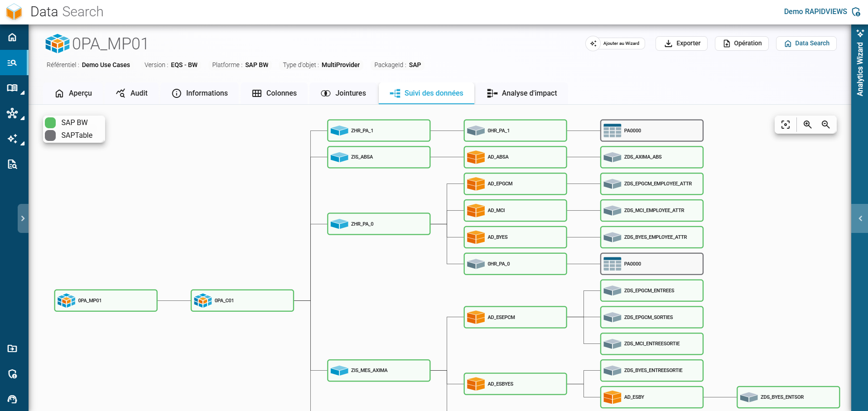Screen dimensions: 868x411
Task: Click the Exporter button
Action: coord(682,44)
